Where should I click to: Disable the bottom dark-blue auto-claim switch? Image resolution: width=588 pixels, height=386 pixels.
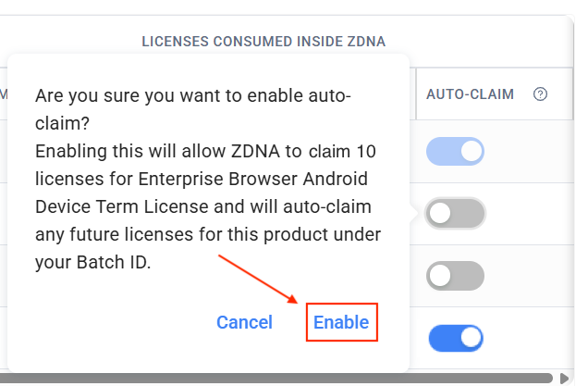pos(455,338)
